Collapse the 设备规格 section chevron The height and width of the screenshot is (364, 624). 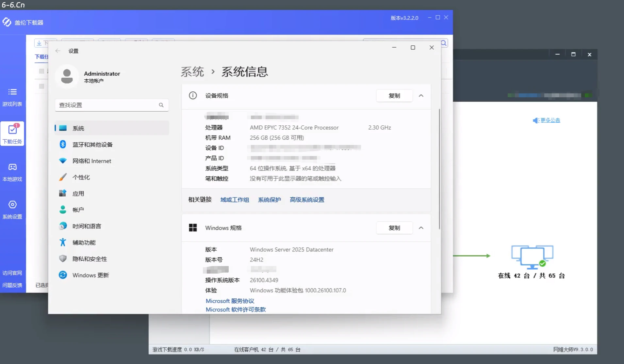point(421,96)
